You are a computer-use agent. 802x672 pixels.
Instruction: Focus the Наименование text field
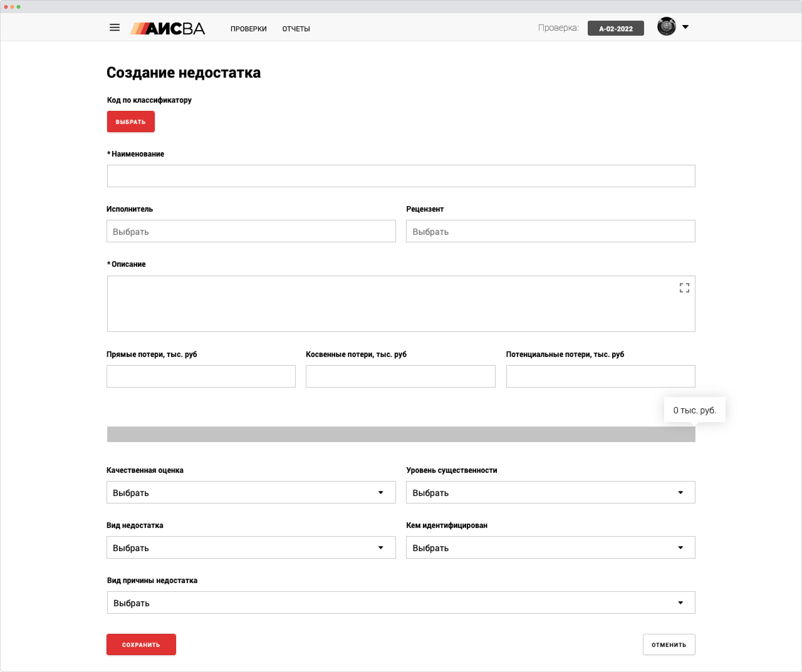point(401,176)
